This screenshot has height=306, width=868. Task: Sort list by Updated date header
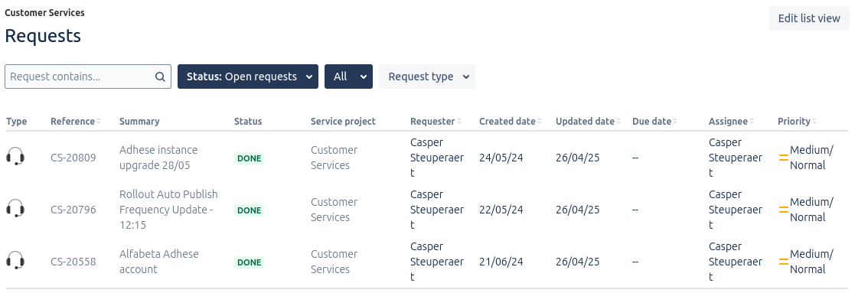pos(587,121)
